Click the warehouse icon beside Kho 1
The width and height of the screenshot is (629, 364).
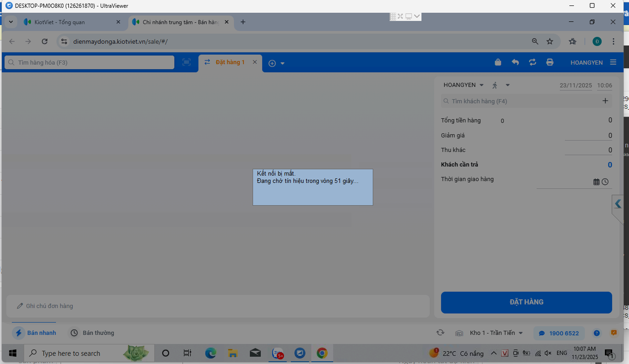459,333
